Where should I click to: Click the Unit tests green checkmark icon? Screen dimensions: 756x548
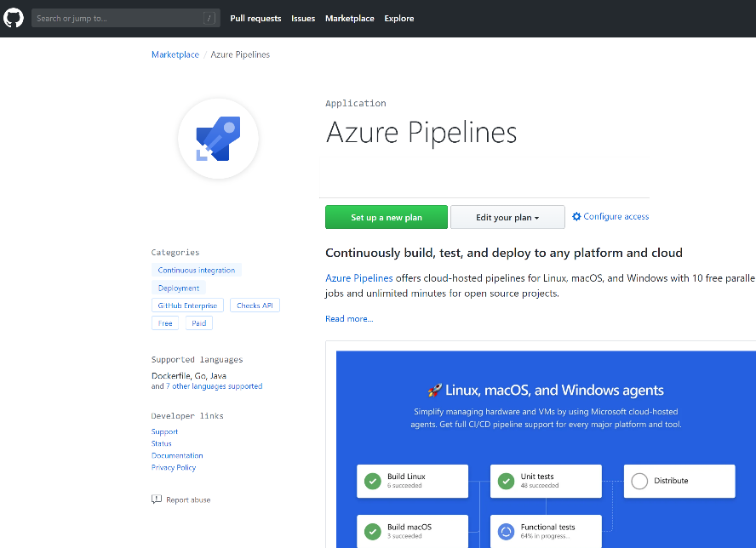click(506, 481)
